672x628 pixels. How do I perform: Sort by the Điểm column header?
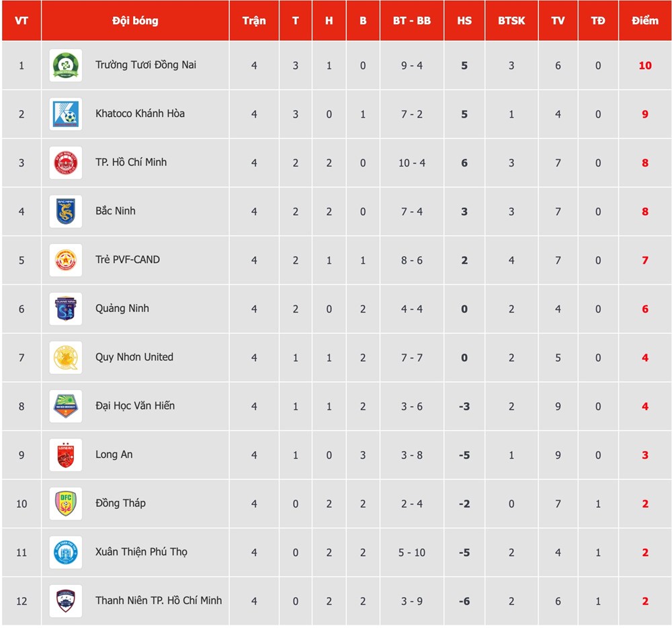[644, 21]
